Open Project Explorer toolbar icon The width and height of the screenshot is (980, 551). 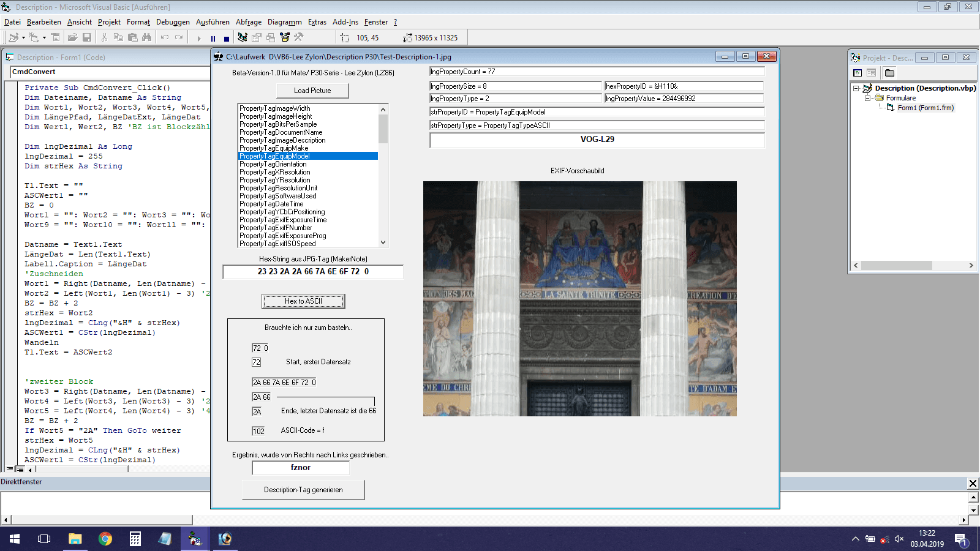[x=243, y=37]
